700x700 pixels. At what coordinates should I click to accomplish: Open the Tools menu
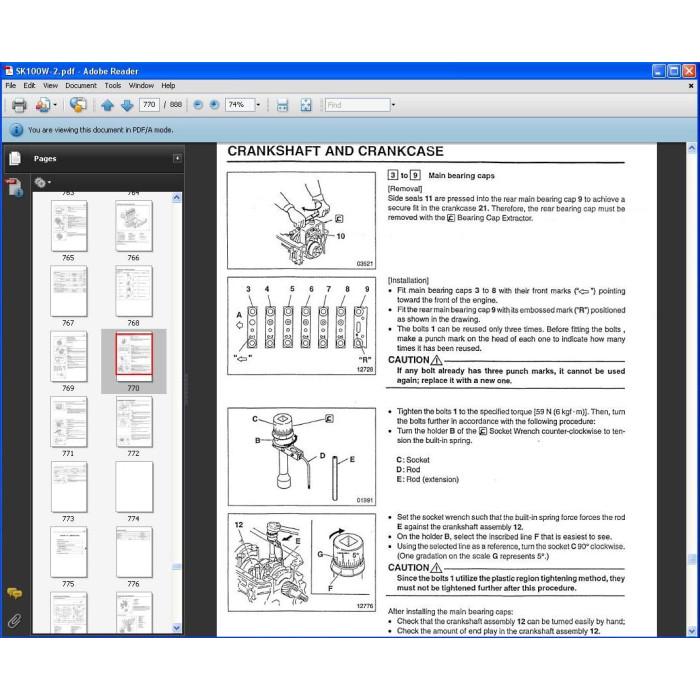[x=112, y=85]
